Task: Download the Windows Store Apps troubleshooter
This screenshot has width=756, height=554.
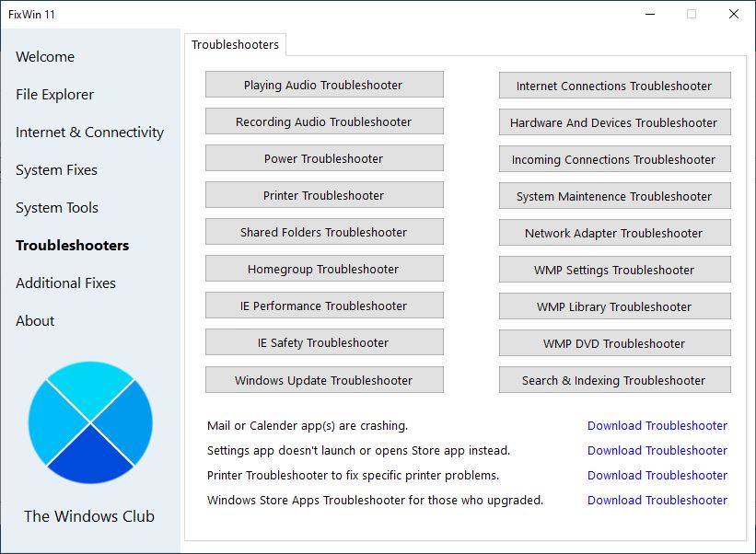Action: click(657, 500)
